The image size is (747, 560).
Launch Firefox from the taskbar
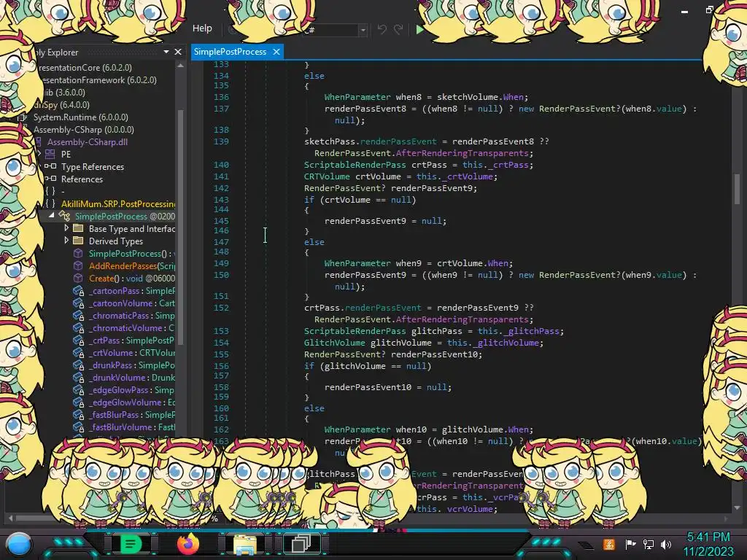point(188,544)
